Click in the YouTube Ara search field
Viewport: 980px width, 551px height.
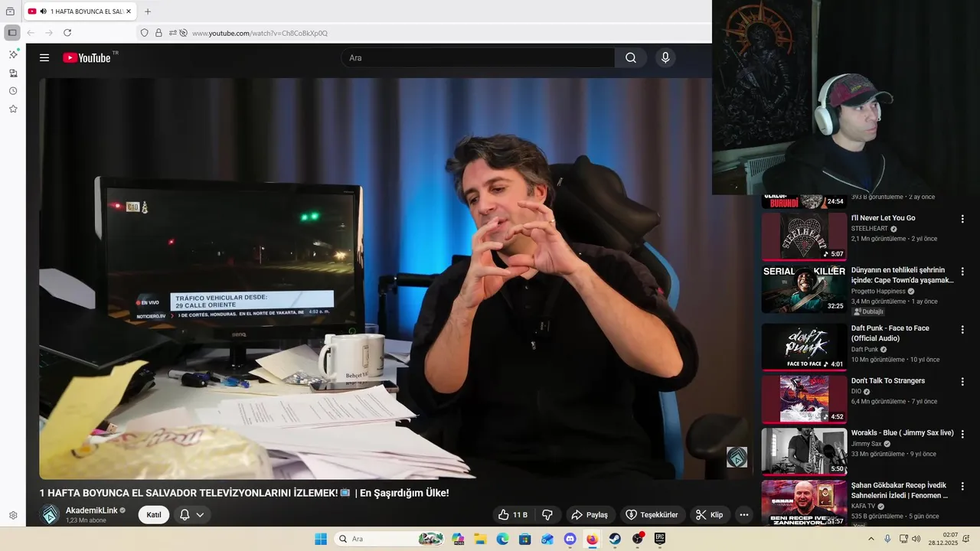coord(479,57)
